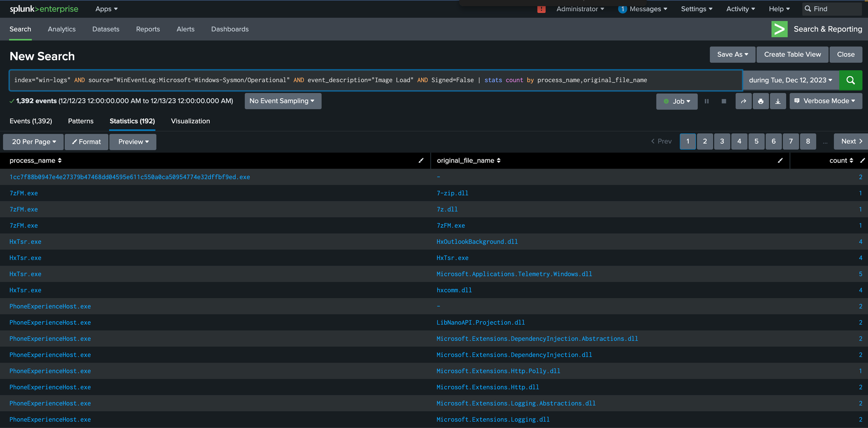This screenshot has width=868, height=428.
Task: Expand the Messages menu
Action: [648, 9]
